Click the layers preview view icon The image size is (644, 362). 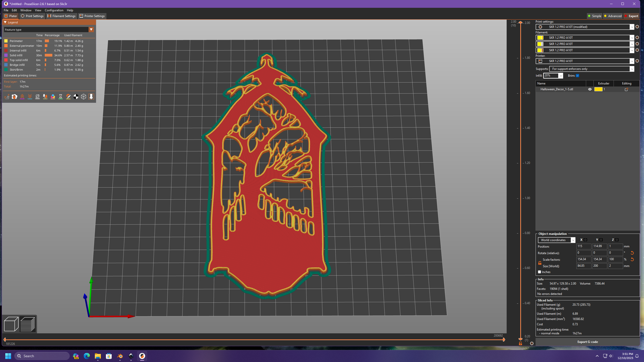coord(28,324)
